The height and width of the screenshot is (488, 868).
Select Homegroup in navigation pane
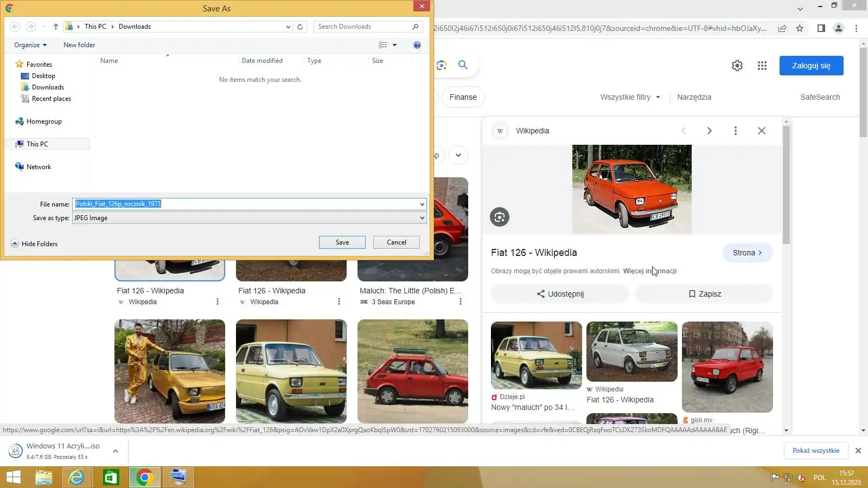pos(44,121)
